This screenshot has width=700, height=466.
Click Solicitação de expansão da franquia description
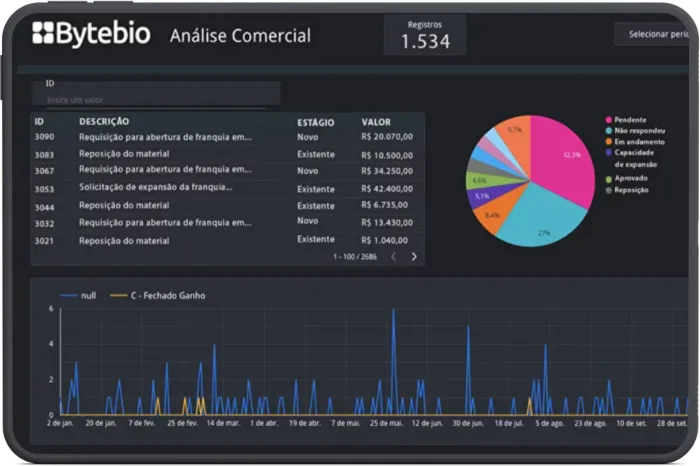pos(156,187)
